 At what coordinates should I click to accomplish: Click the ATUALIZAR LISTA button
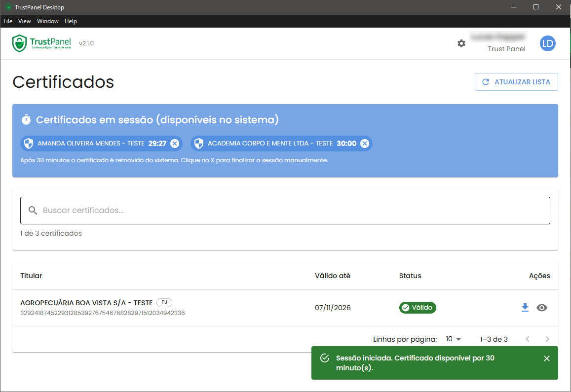(x=516, y=82)
